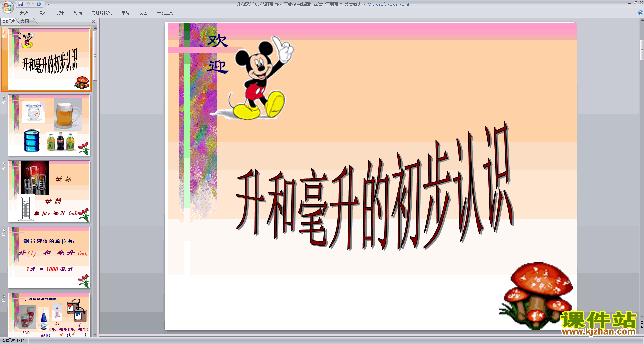Open the 审阅 ribbon tab
Image resolution: width=644 pixels, height=344 pixels.
tap(125, 13)
